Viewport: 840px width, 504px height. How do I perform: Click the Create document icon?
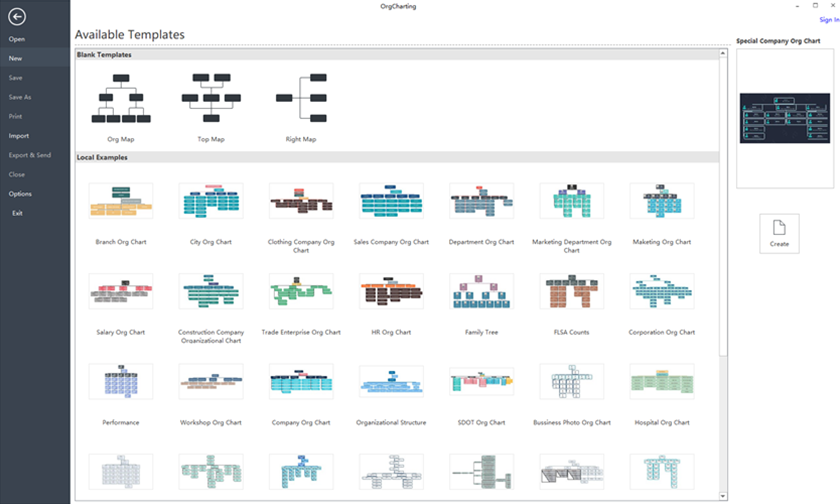click(x=779, y=228)
